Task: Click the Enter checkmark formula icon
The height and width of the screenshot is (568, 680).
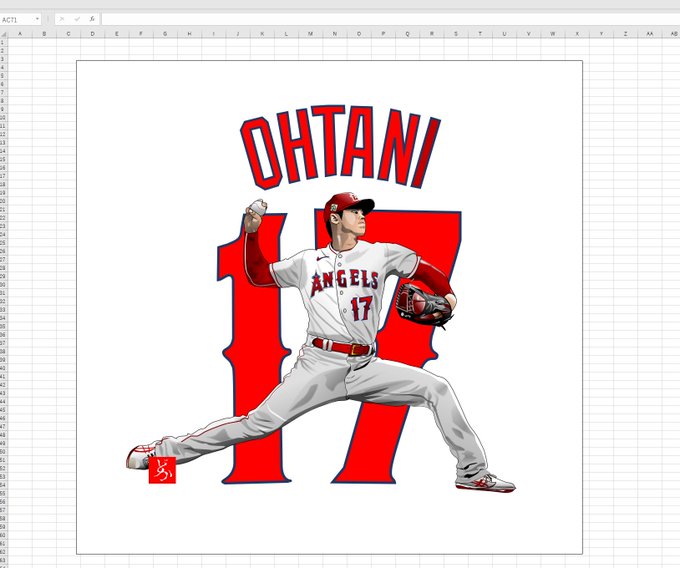Action: coord(77,19)
